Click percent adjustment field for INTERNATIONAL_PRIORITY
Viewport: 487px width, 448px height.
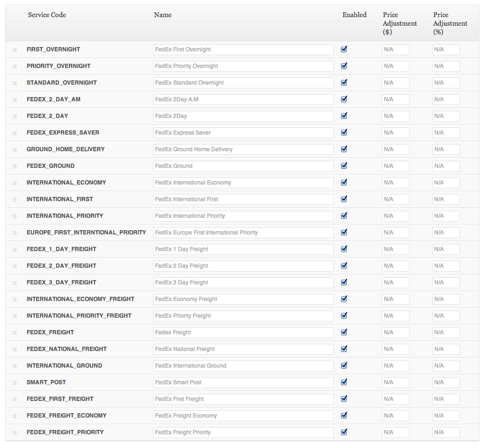[446, 216]
